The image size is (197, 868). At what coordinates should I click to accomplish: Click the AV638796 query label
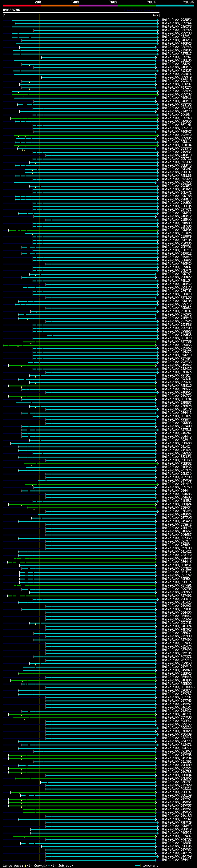(x=11, y=10)
